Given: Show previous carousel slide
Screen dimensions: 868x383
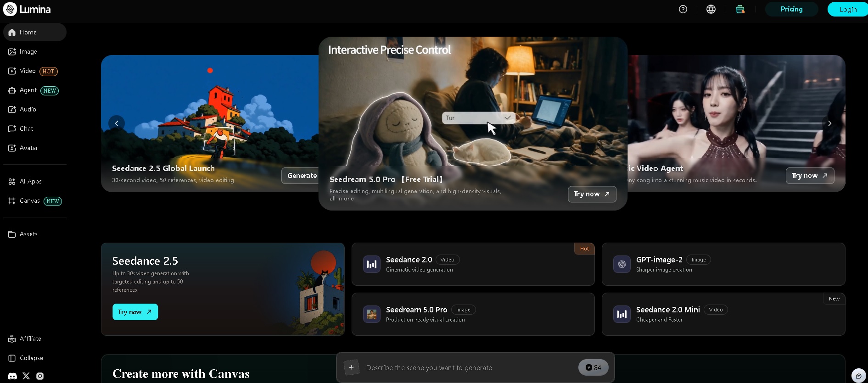Looking at the screenshot, I should 117,123.
